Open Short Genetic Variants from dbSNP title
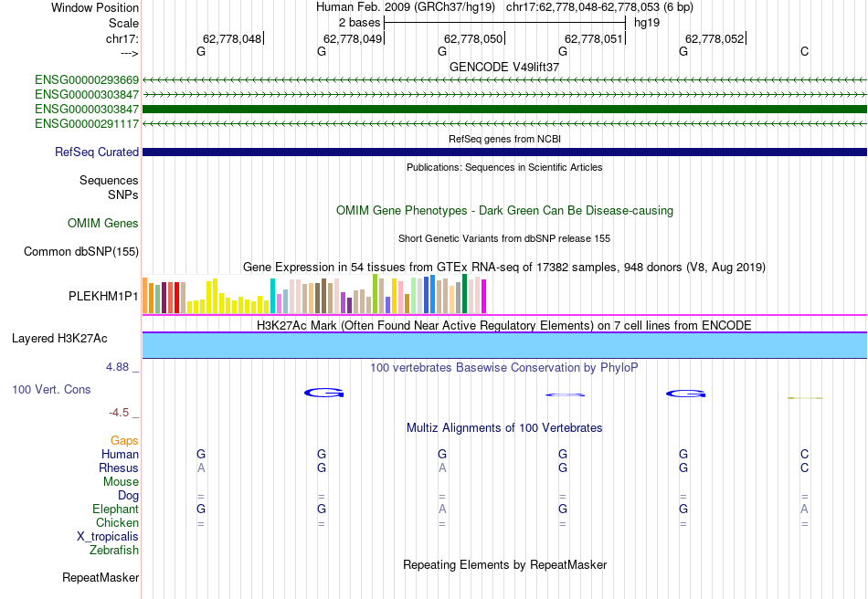The height and width of the screenshot is (599, 868). click(504, 238)
